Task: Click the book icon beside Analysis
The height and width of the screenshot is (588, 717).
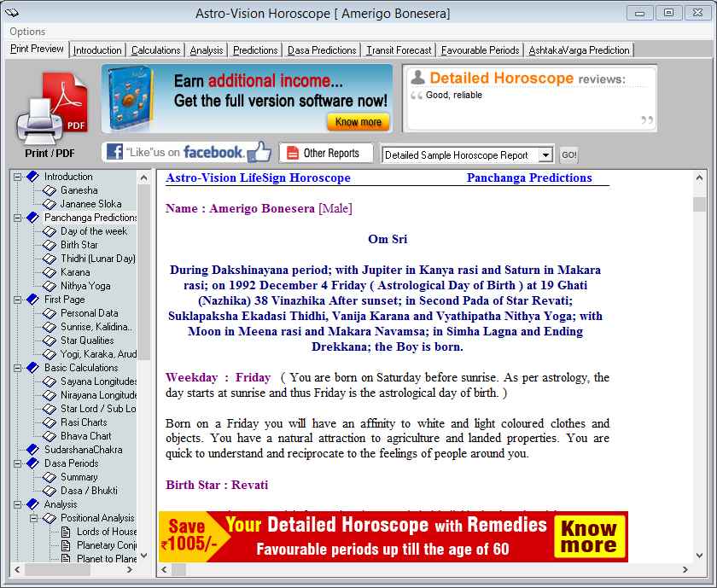Action: (x=33, y=504)
